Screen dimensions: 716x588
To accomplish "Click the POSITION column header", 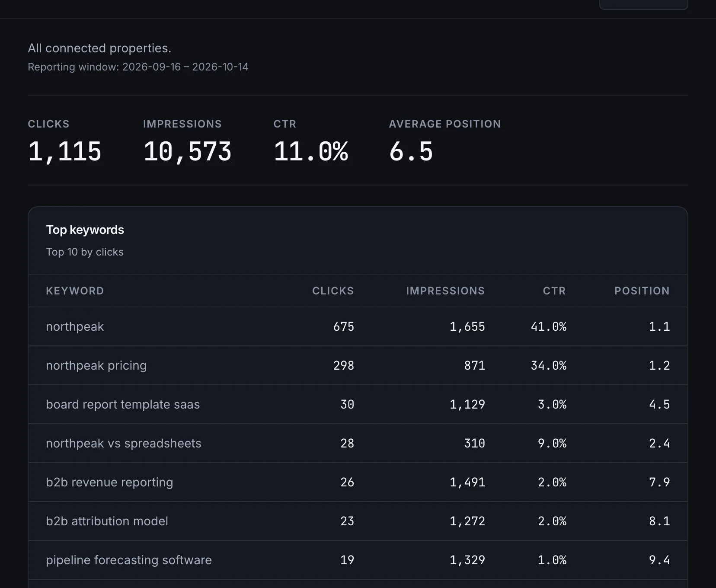I will click(642, 291).
